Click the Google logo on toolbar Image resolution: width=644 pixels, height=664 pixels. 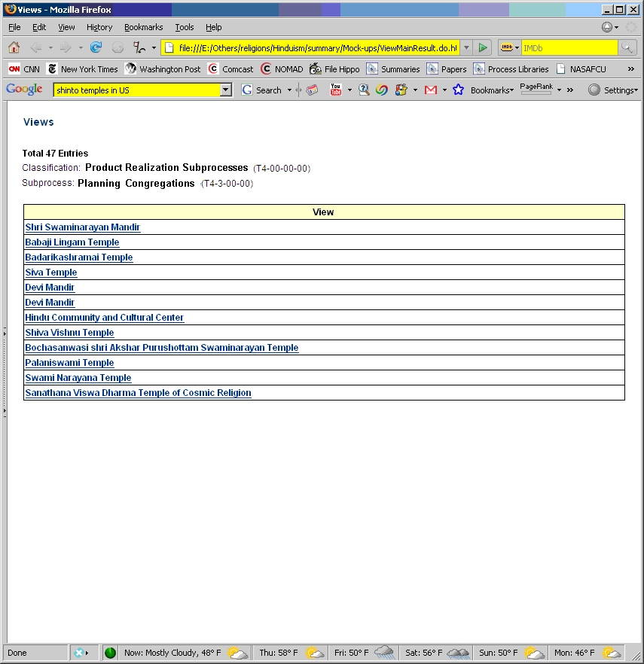(24, 90)
